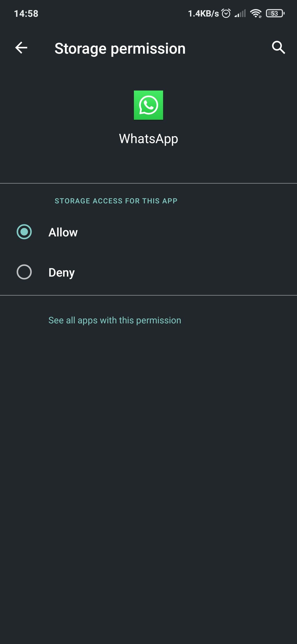Tap the battery indicator showing 53
The height and width of the screenshot is (644, 297).
274,13
